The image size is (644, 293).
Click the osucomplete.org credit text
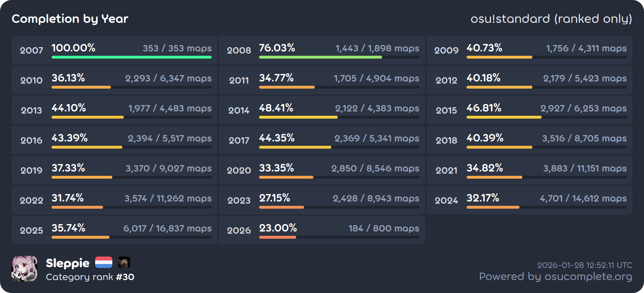pos(555,277)
